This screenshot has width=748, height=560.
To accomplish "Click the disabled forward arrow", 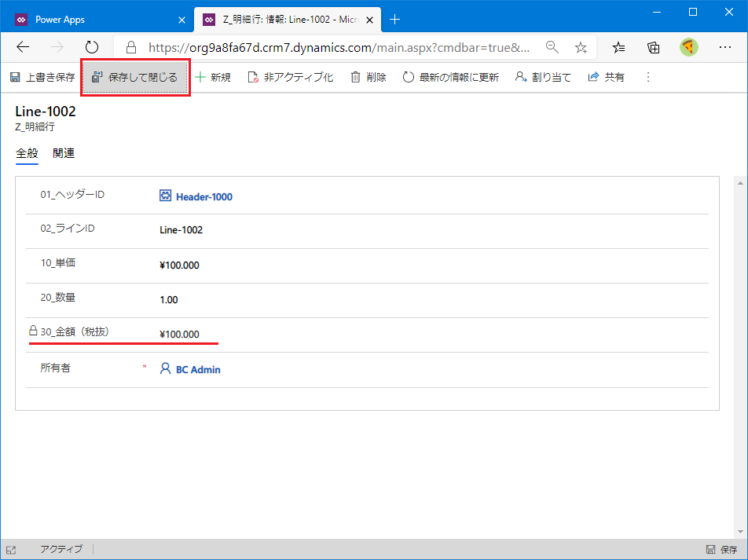I will [57, 47].
